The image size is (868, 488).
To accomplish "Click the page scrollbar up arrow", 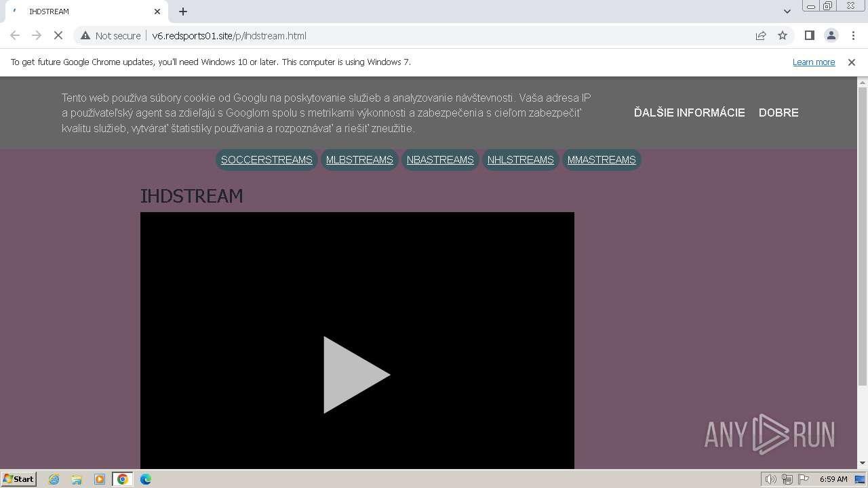I will pos(863,82).
